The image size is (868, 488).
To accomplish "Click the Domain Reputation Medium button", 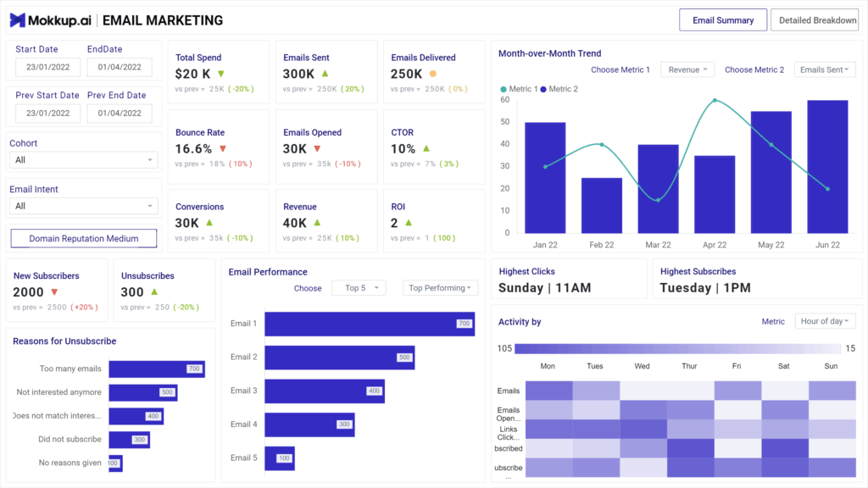I will pyautogui.click(x=84, y=238).
